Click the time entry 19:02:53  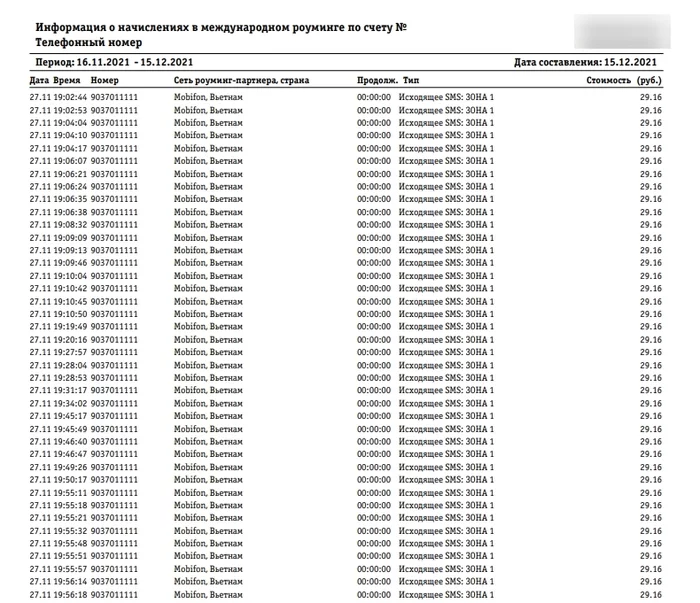click(x=70, y=110)
